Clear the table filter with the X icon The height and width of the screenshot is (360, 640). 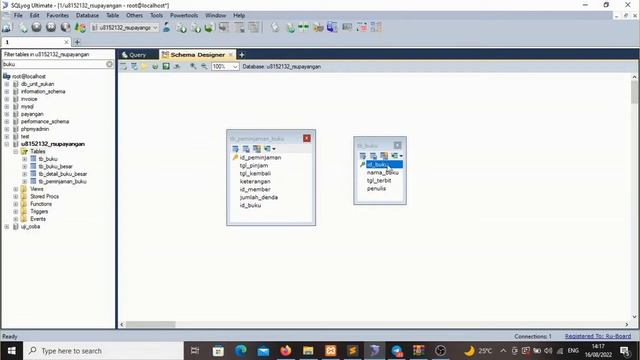pyautogui.click(x=109, y=64)
